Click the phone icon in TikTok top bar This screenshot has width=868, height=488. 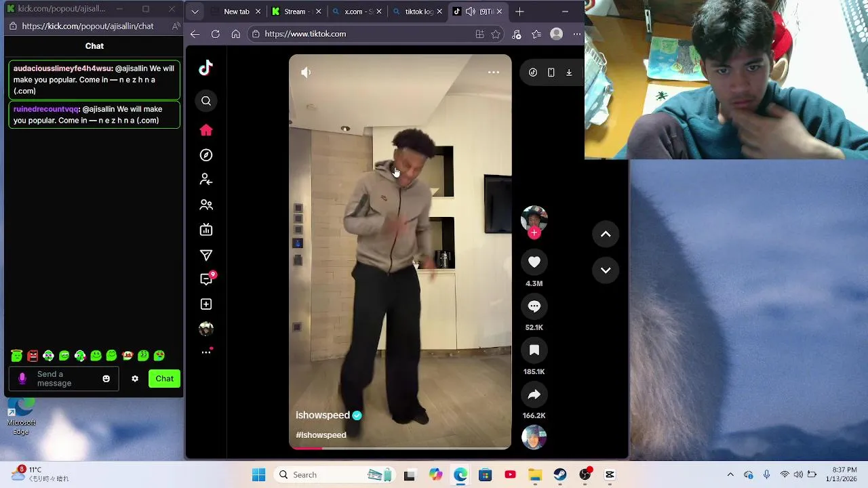click(x=551, y=73)
